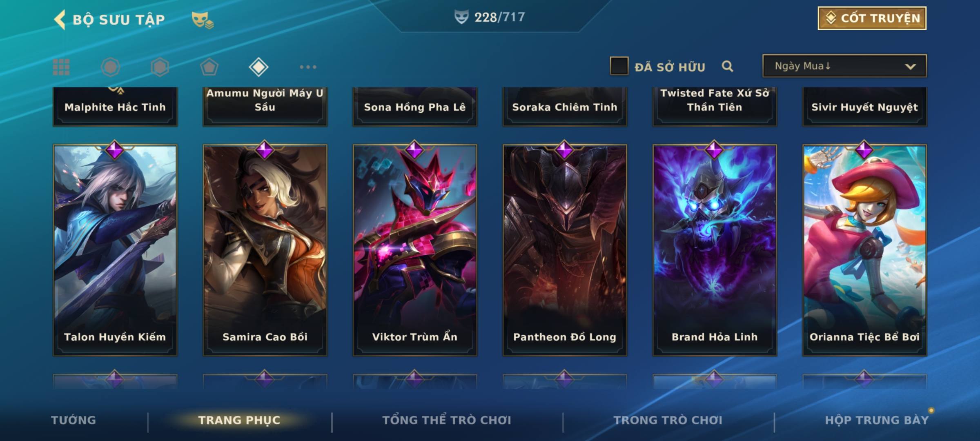The height and width of the screenshot is (441, 980).
Task: Open the gold mask and coins icon
Action: [x=203, y=20]
